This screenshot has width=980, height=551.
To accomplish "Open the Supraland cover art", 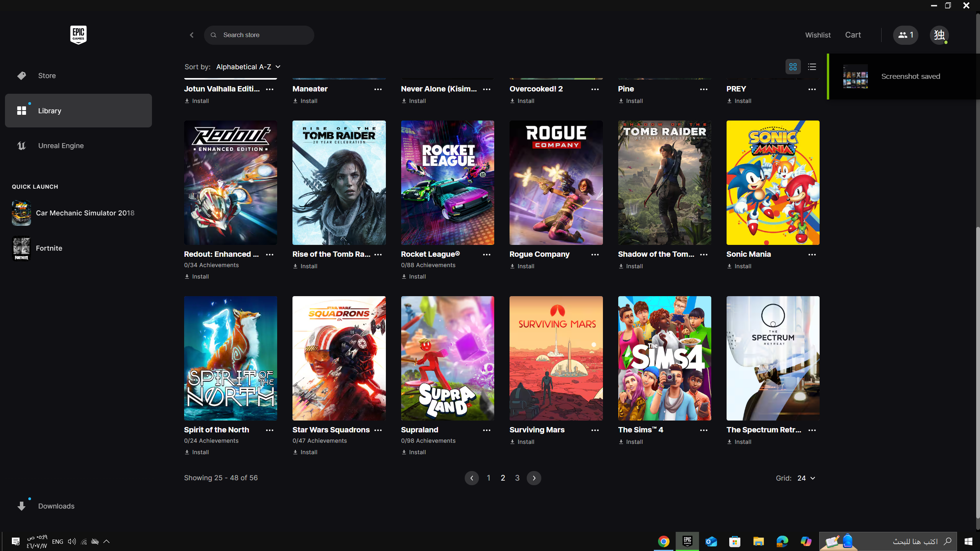I will (448, 358).
